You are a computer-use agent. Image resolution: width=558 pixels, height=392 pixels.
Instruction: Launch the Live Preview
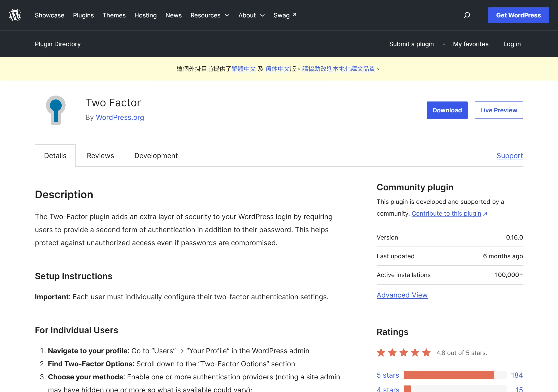[499, 110]
